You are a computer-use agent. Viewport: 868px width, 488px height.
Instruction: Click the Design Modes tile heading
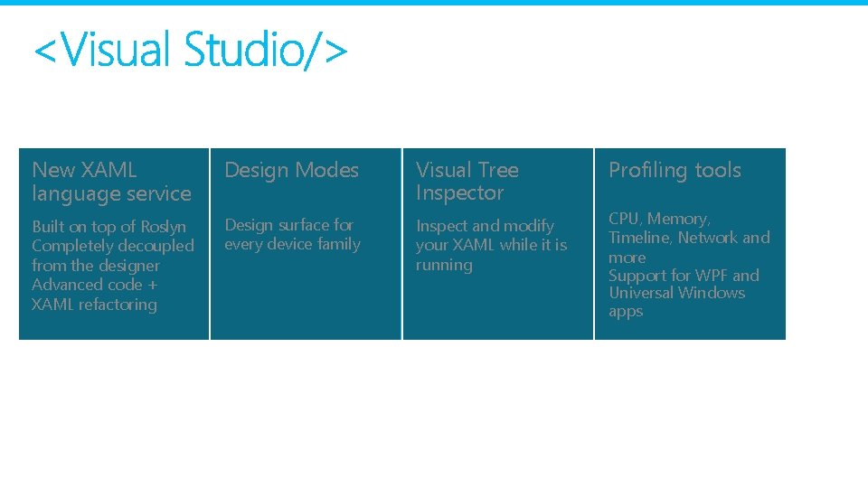click(x=292, y=170)
